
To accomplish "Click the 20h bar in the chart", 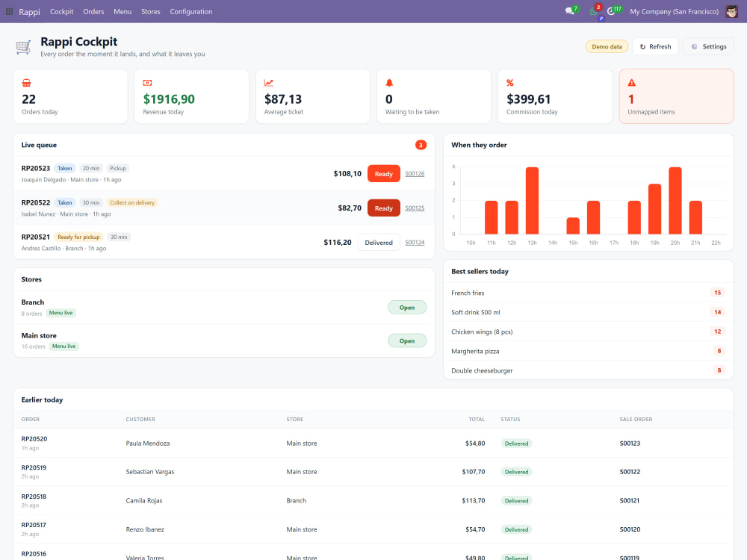I will [675, 200].
